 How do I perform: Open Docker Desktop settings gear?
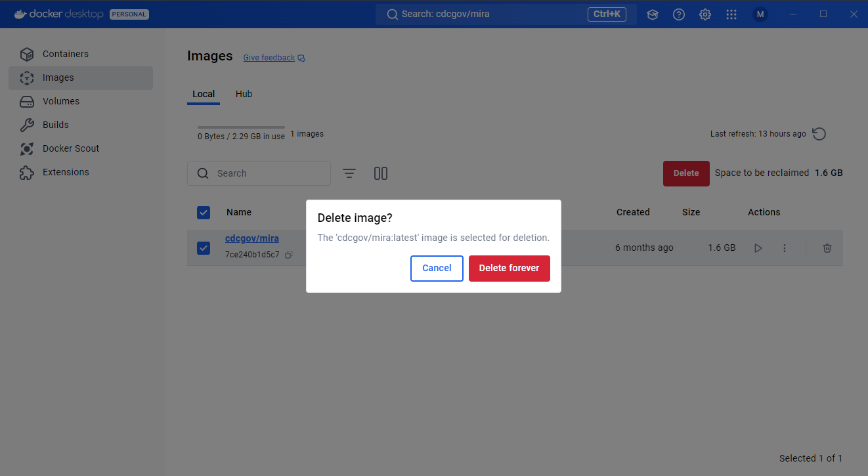705,14
